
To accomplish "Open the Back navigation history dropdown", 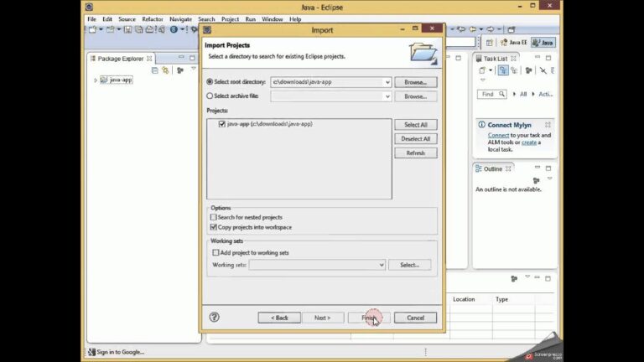I will tap(481, 29).
